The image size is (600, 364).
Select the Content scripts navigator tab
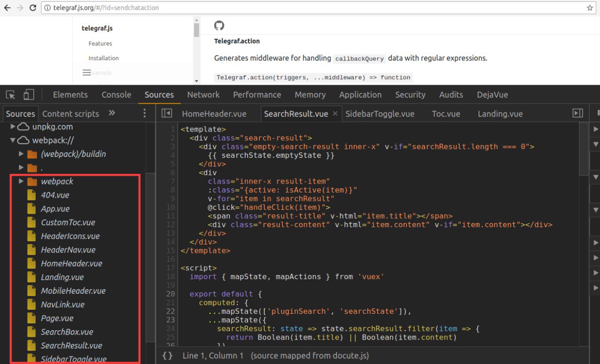click(x=71, y=113)
